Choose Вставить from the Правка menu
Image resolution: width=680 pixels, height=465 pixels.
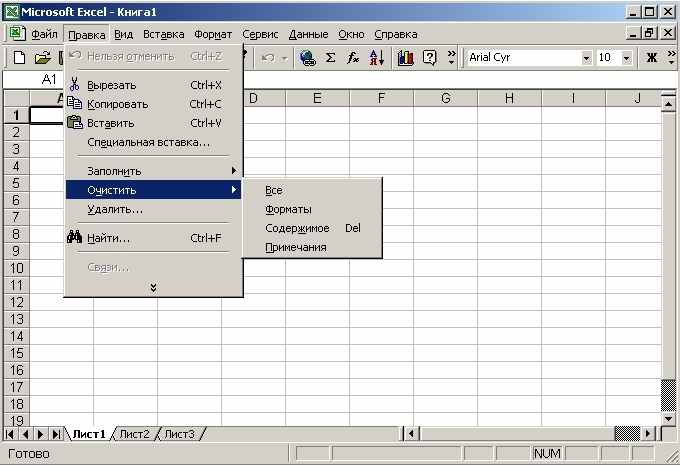coord(153,123)
